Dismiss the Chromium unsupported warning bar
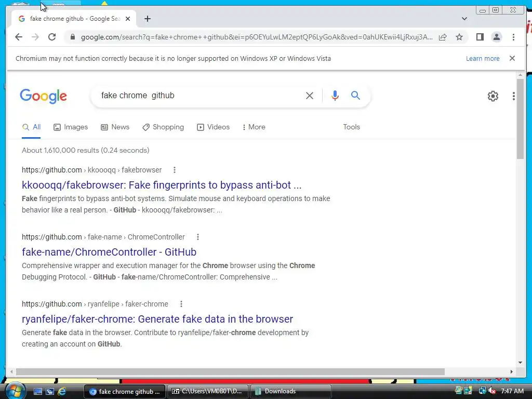The image size is (532, 399). (512, 58)
